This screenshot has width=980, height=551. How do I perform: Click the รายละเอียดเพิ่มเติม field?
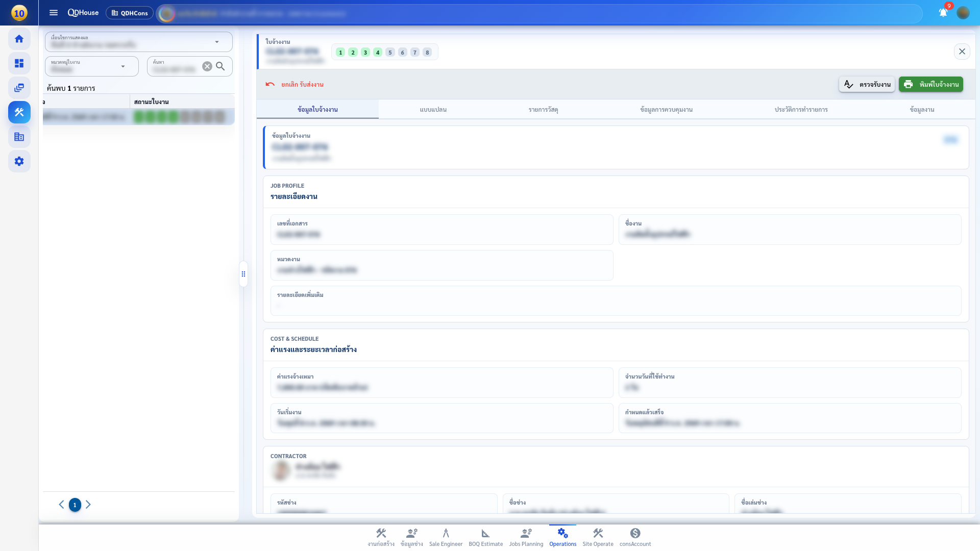click(x=616, y=300)
